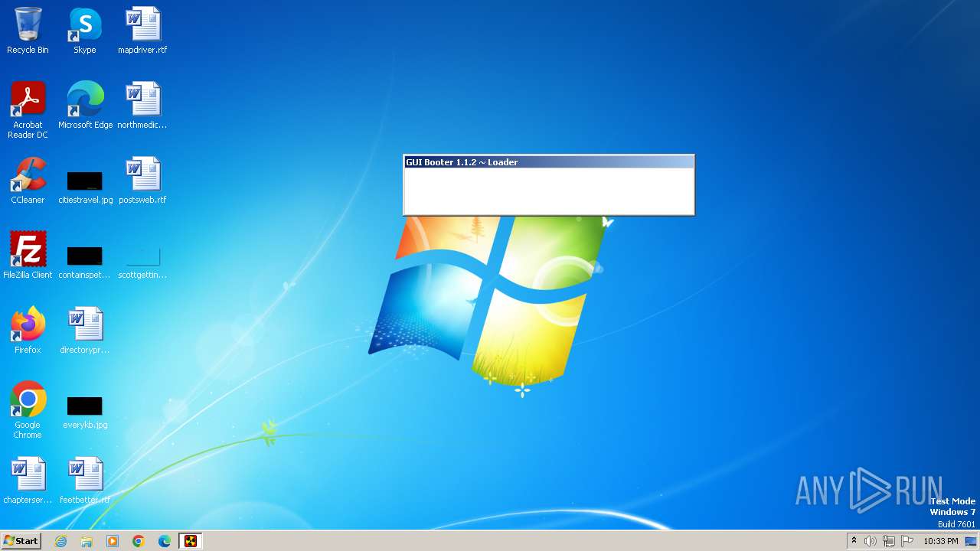Select the chapterser... document file

[x=28, y=480]
